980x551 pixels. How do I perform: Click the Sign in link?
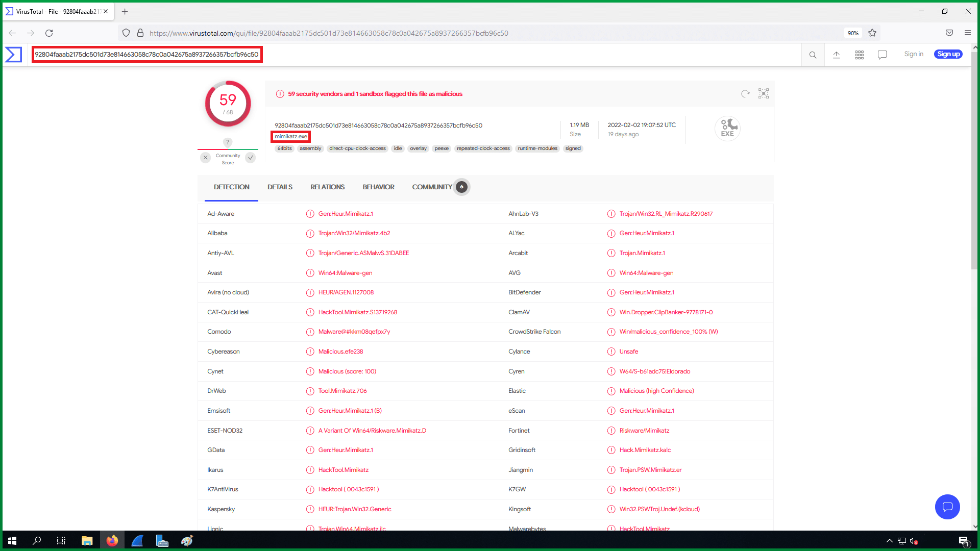[913, 54]
